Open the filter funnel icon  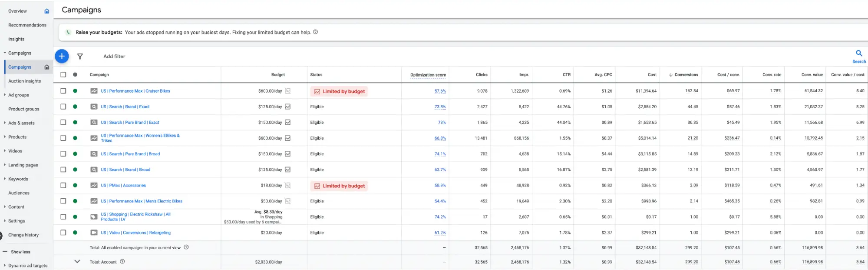tap(80, 57)
